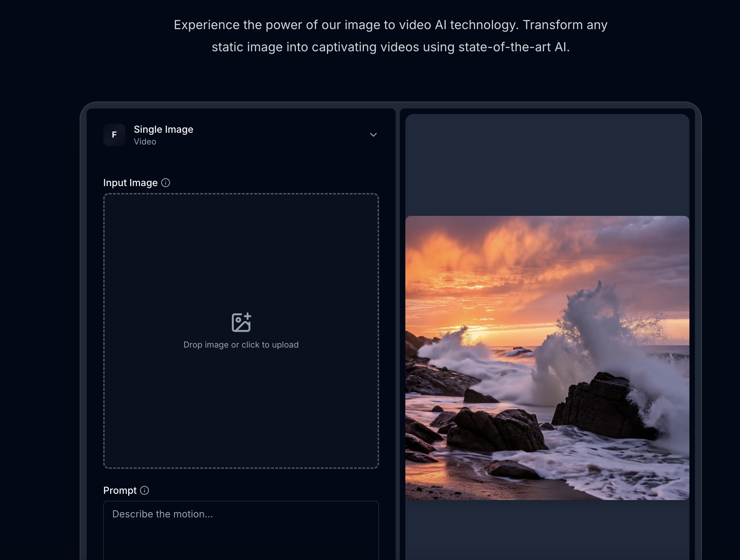Click the info circle next to Input Image
The width and height of the screenshot is (740, 560).
click(x=166, y=182)
